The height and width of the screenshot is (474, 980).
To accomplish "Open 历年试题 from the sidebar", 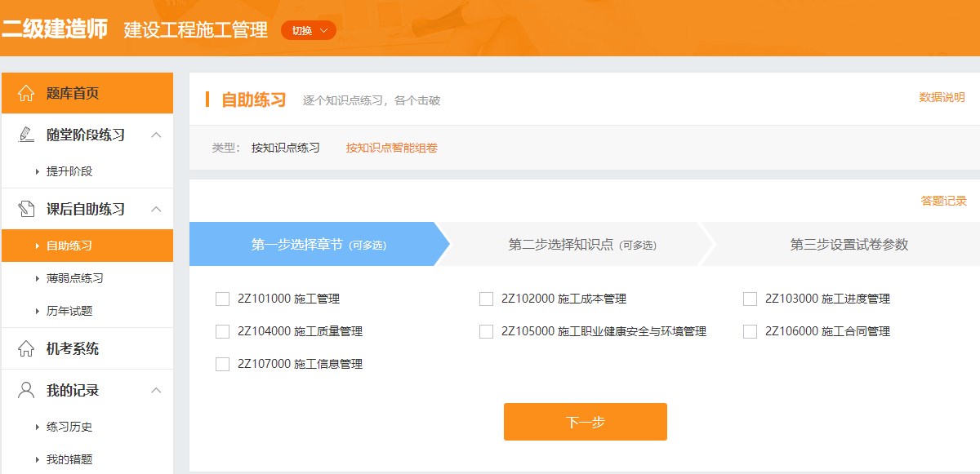I will [67, 311].
